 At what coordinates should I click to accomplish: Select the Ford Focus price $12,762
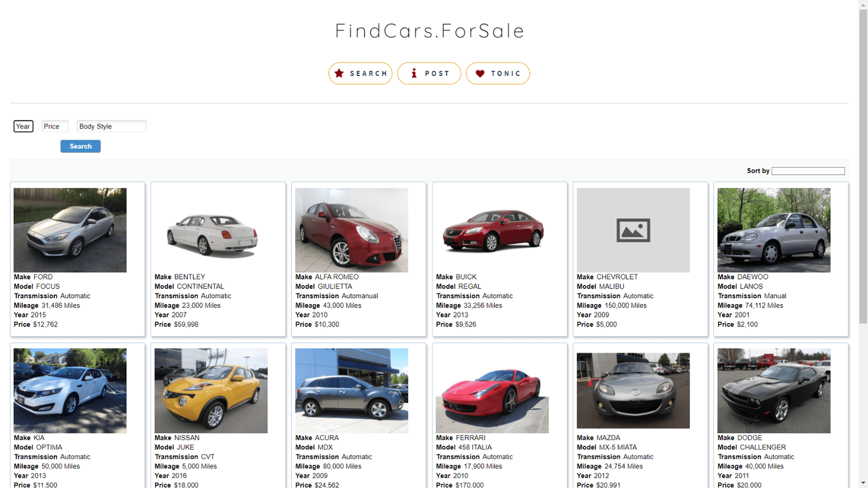point(46,324)
